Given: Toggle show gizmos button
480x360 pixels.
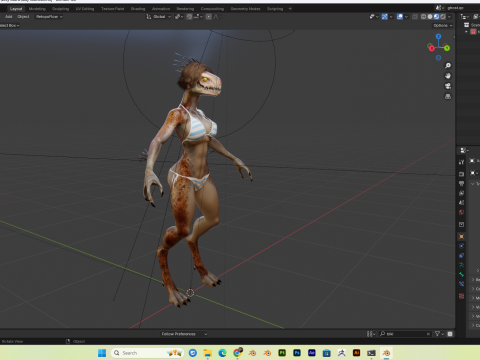Looking at the screenshot, I should click(385, 17).
